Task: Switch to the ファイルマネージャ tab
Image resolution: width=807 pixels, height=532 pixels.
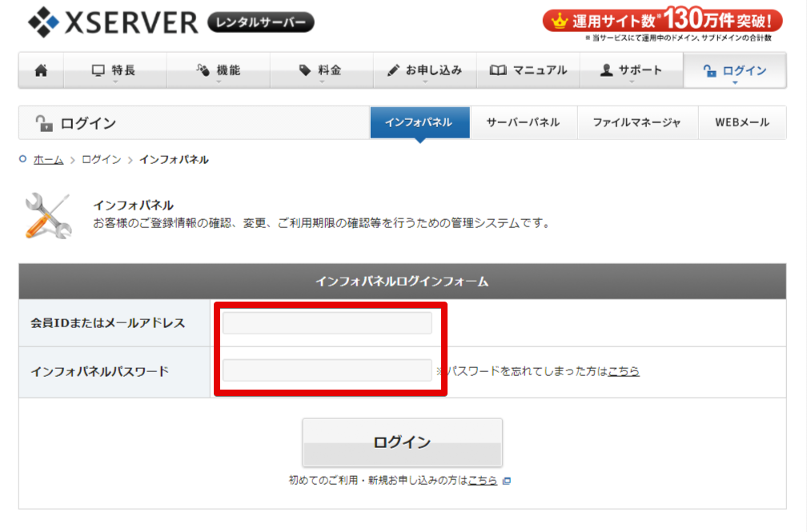Action: pos(637,122)
